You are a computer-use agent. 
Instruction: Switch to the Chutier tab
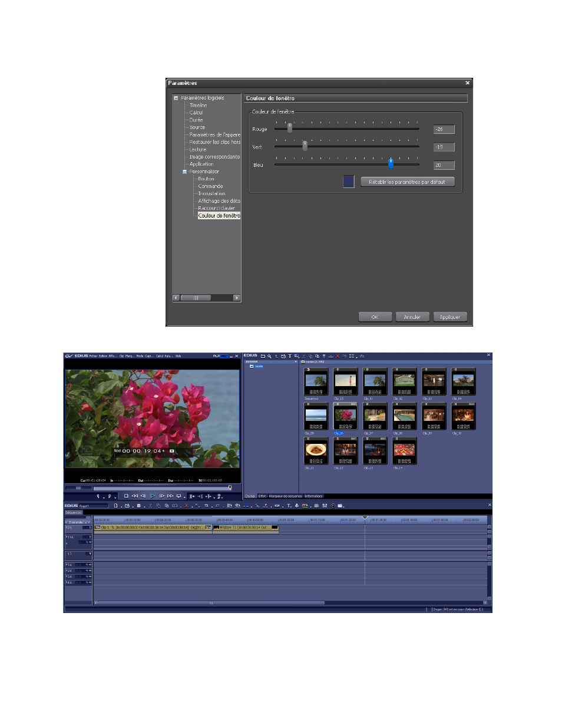pyautogui.click(x=250, y=496)
